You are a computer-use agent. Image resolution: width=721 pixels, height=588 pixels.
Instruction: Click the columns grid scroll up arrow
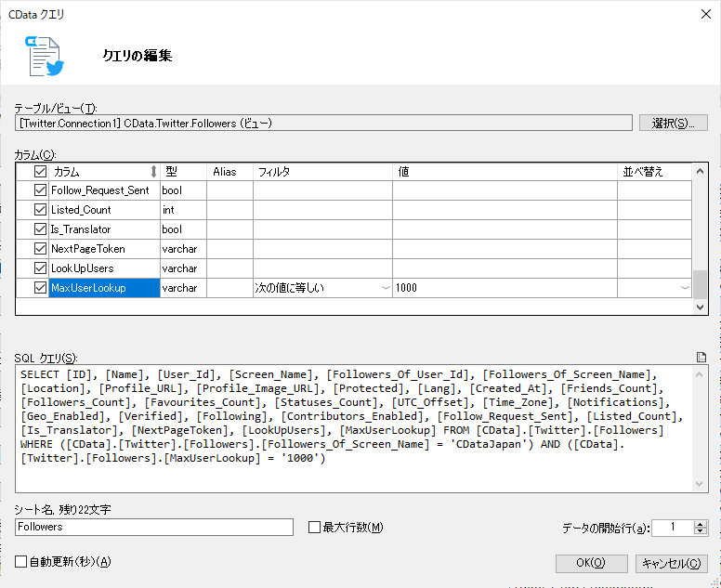[x=700, y=171]
